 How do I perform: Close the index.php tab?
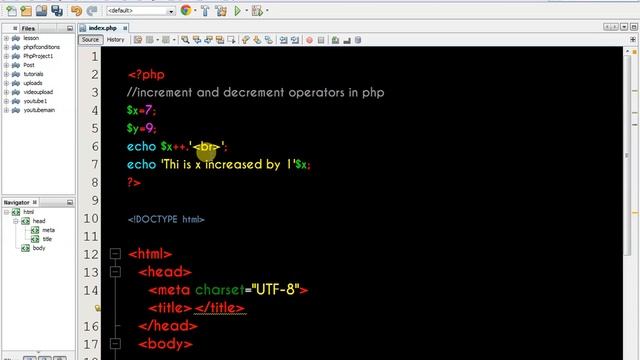click(125, 28)
